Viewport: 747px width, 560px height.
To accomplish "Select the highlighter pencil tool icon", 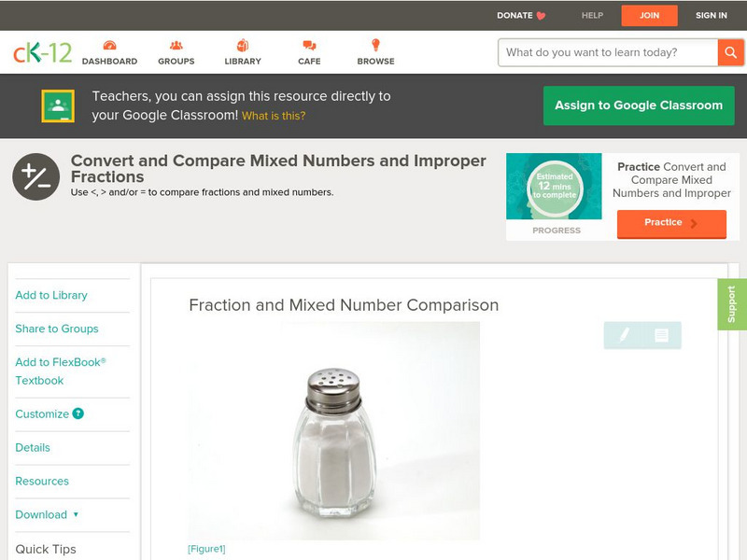I will pyautogui.click(x=624, y=335).
